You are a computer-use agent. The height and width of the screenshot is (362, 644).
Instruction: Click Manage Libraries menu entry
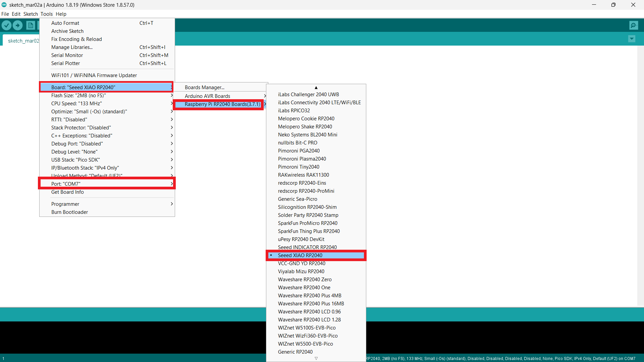pyautogui.click(x=72, y=47)
